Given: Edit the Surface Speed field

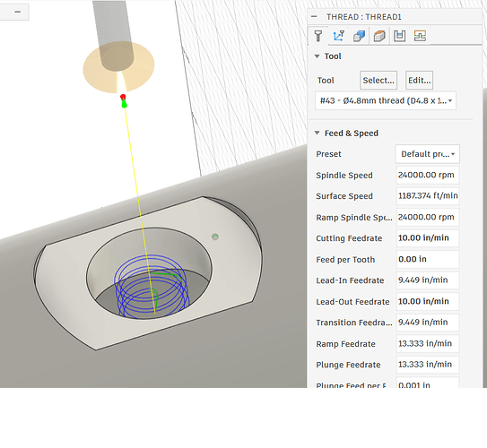Looking at the screenshot, I should pyautogui.click(x=428, y=195).
